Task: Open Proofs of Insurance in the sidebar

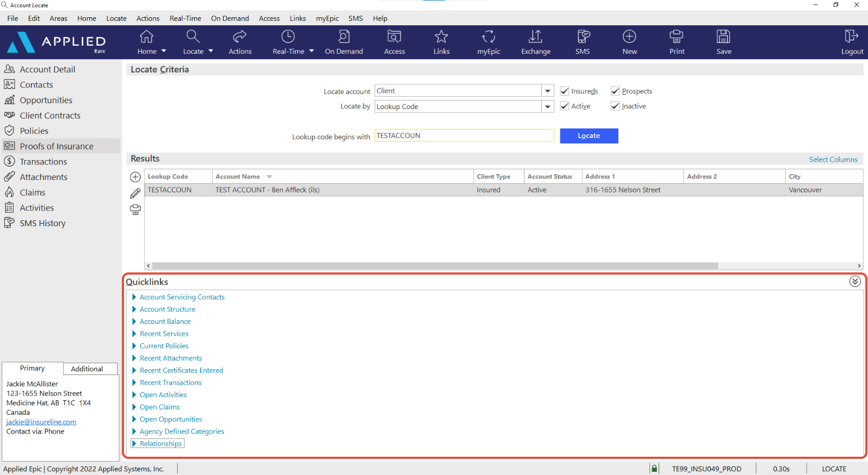Action: point(56,146)
